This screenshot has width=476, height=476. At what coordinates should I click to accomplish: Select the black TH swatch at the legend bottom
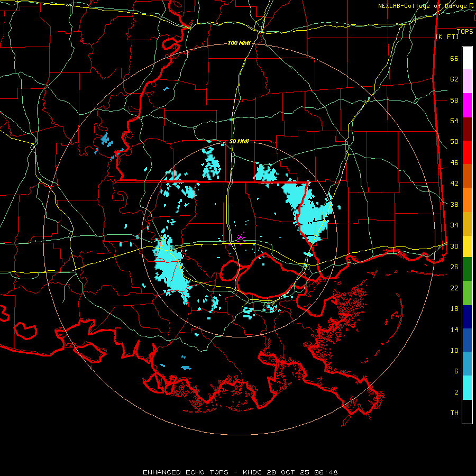click(x=467, y=411)
